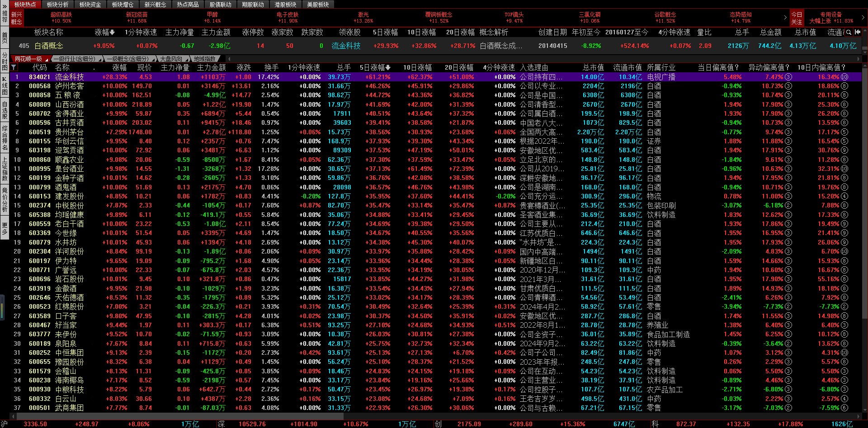Sort stock table by 现价 column header
The height and width of the screenshot is (428, 868).
point(144,68)
